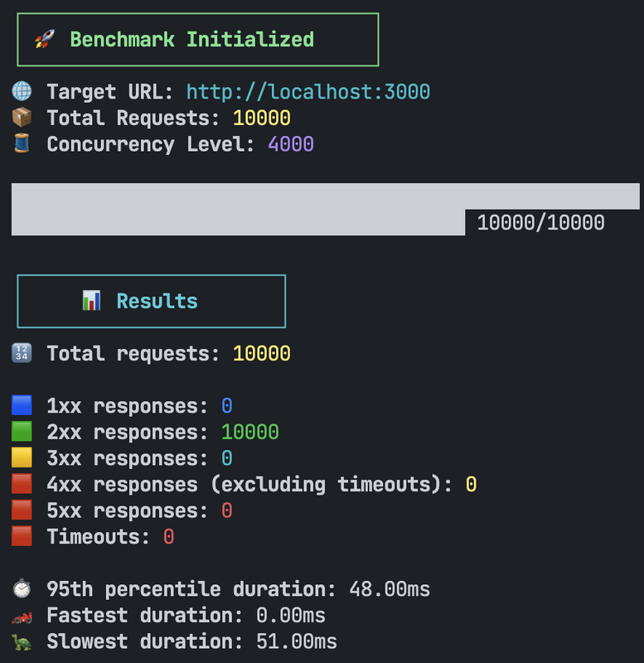Viewport: 644px width, 663px height.
Task: Click the package box icon
Action: (x=22, y=118)
